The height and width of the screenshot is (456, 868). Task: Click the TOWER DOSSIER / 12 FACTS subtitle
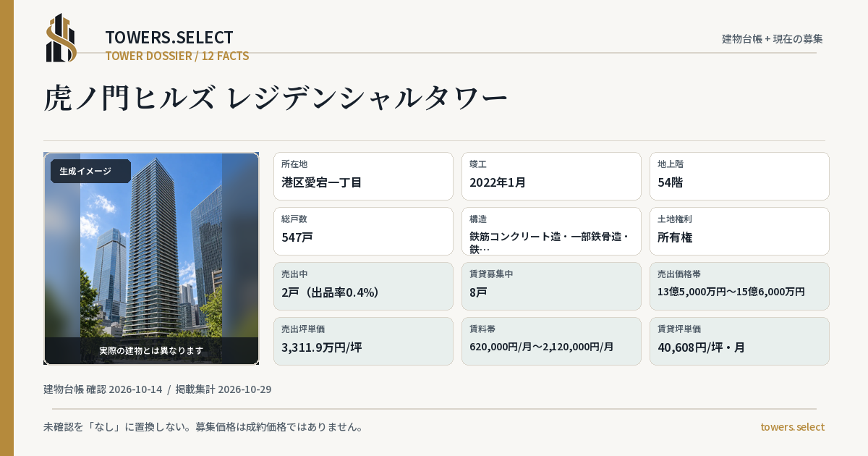[x=177, y=56]
